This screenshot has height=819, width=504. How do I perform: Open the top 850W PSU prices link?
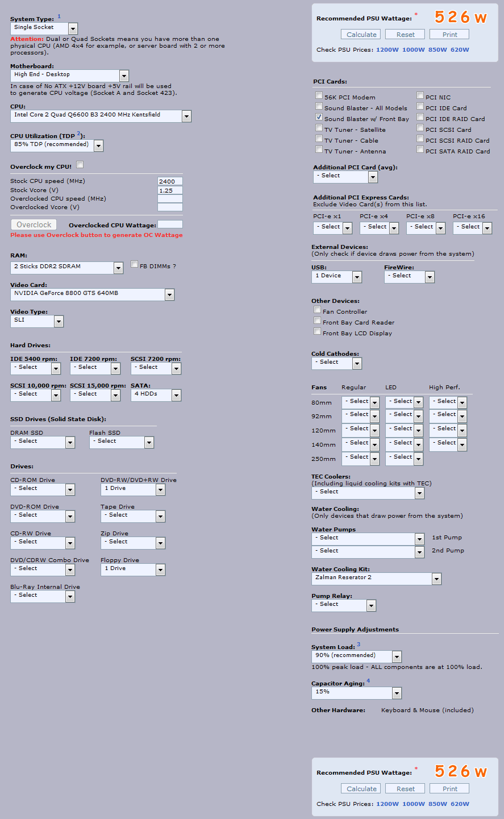[x=438, y=50]
